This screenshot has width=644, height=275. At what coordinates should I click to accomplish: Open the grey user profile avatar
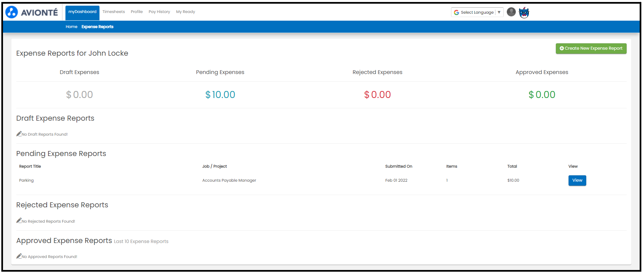(511, 12)
